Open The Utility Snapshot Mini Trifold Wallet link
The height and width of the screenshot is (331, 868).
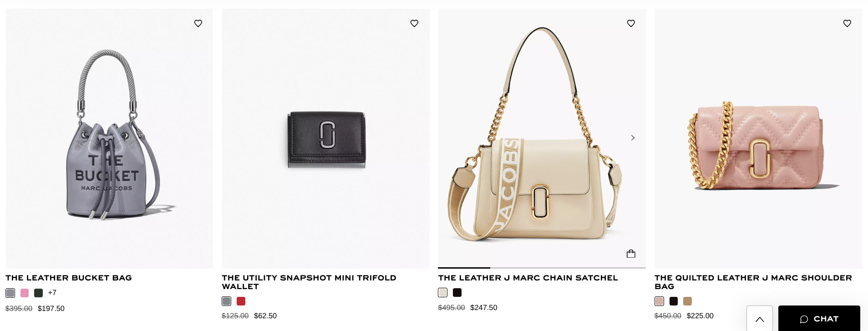click(x=309, y=282)
